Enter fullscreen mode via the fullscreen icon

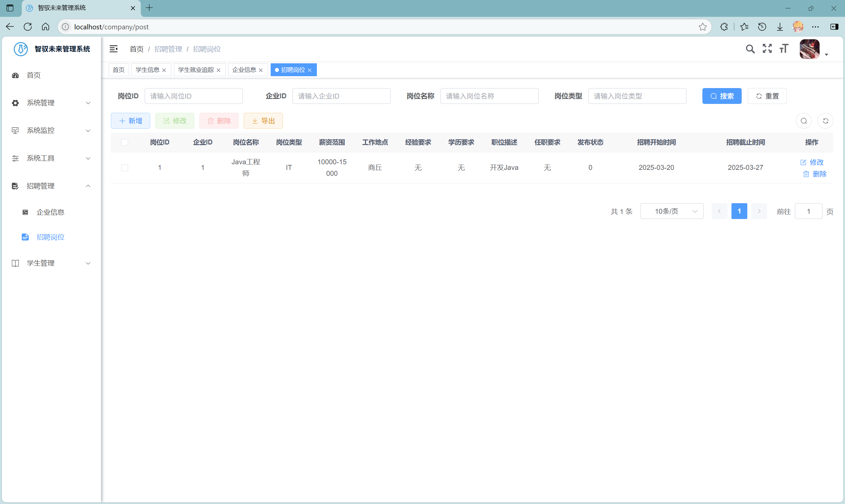pyautogui.click(x=767, y=49)
